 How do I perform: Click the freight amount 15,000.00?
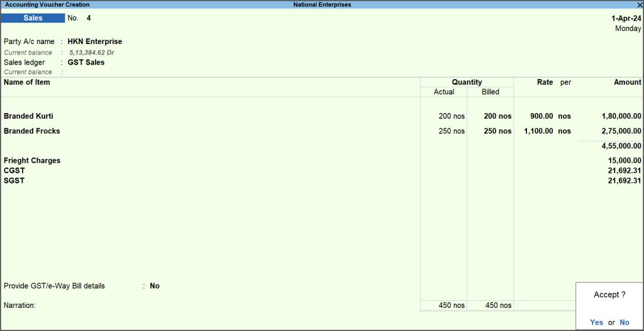point(625,160)
